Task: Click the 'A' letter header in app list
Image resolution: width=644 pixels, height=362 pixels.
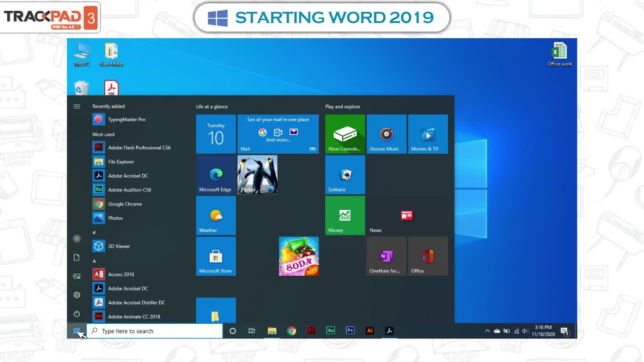Action: 94,261
